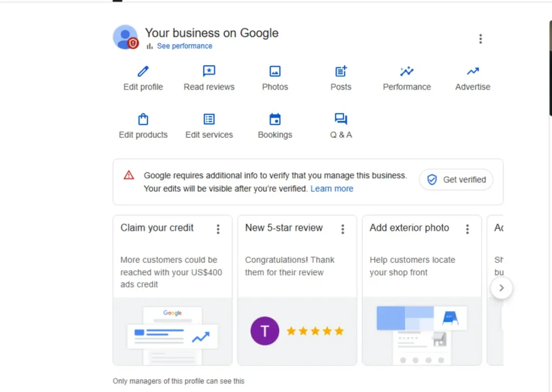Open the Edit products bag icon

[143, 119]
